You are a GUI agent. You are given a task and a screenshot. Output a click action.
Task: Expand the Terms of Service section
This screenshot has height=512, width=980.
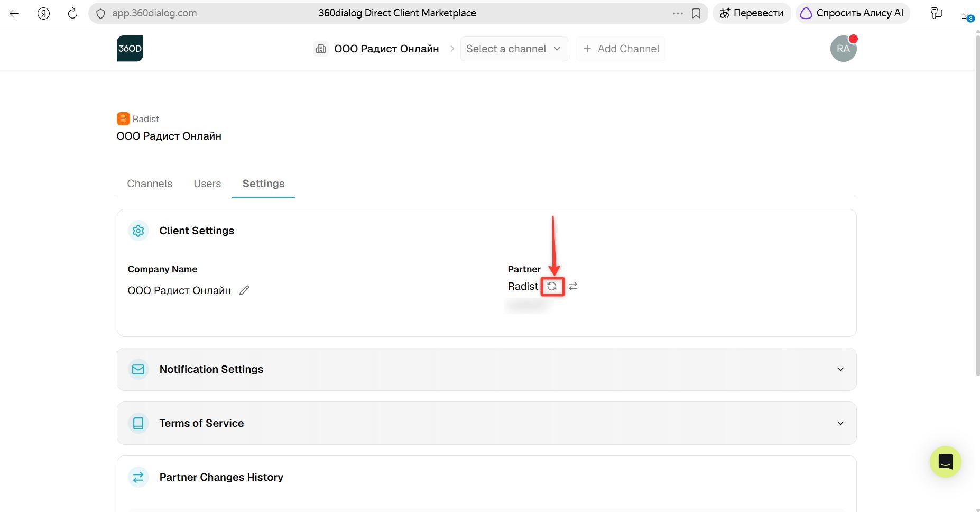[x=486, y=423]
